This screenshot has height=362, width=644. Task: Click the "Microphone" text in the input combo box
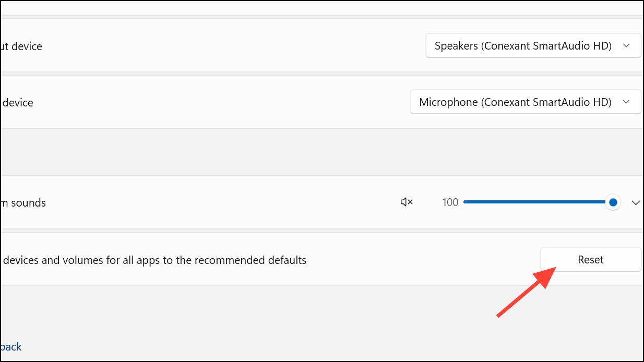448,102
